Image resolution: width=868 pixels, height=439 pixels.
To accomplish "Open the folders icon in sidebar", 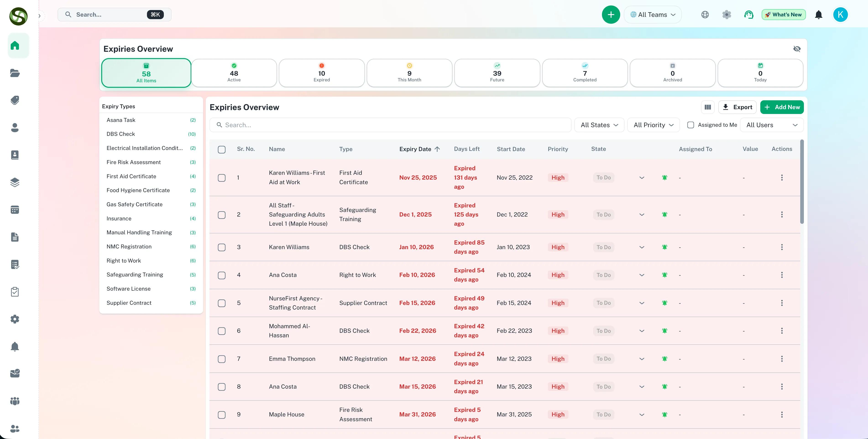I will click(x=15, y=73).
